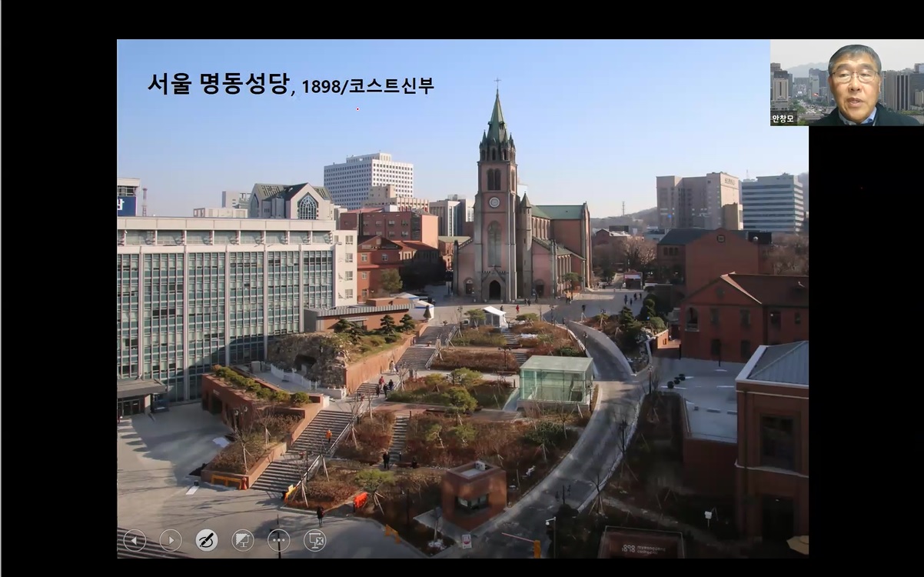Click the slide title 서울 명동성당
The image size is (924, 577).
[219, 84]
